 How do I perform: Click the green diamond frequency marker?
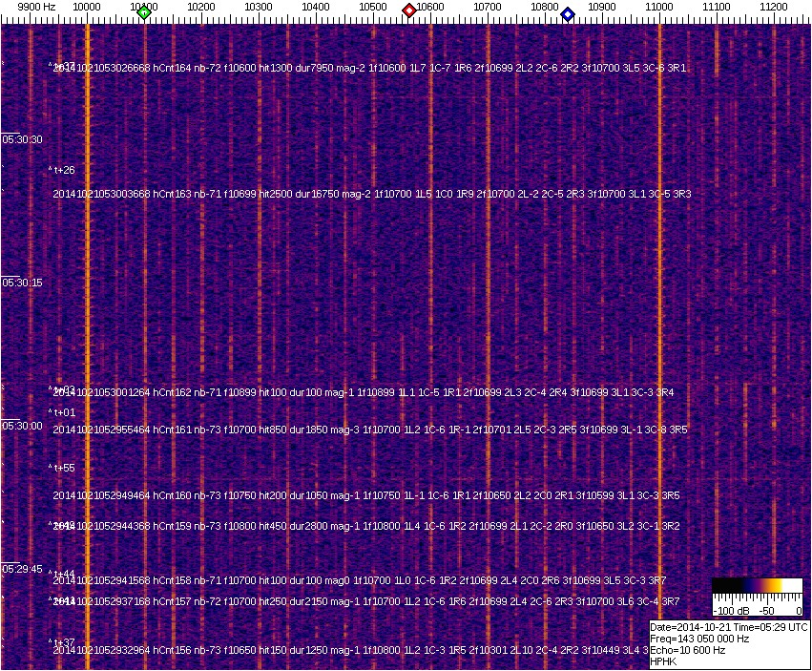(144, 12)
